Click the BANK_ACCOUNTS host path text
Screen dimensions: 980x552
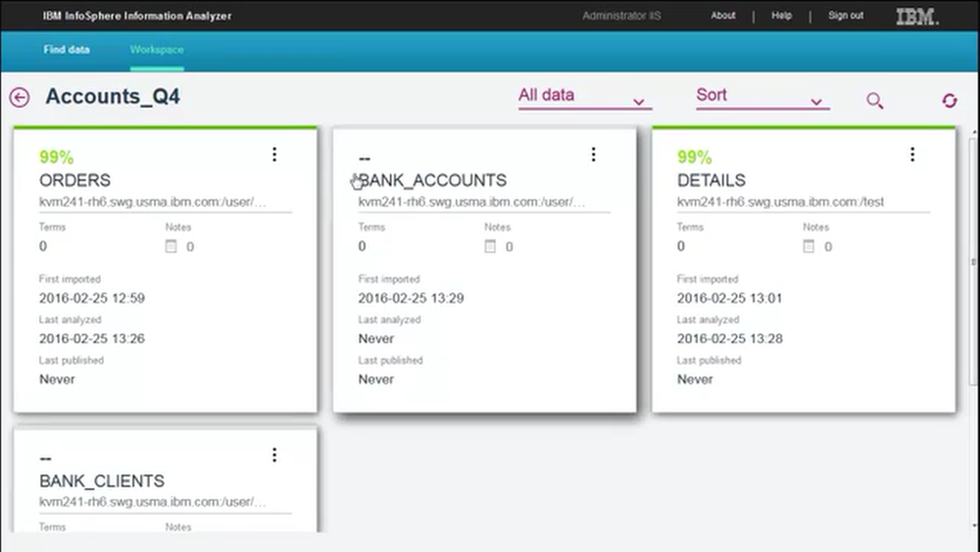coord(472,202)
